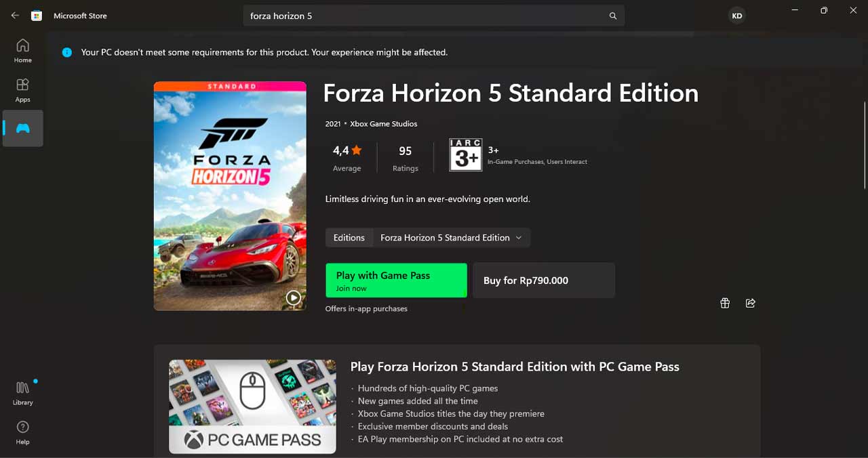The width and height of the screenshot is (868, 458).
Task: Click Buy for Rp790.000 button
Action: click(x=544, y=280)
